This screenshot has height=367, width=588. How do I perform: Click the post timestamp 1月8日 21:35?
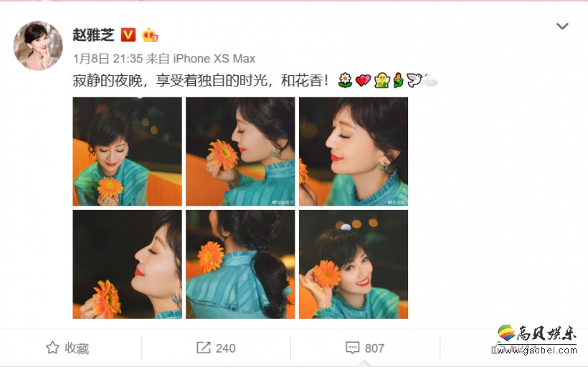108,59
